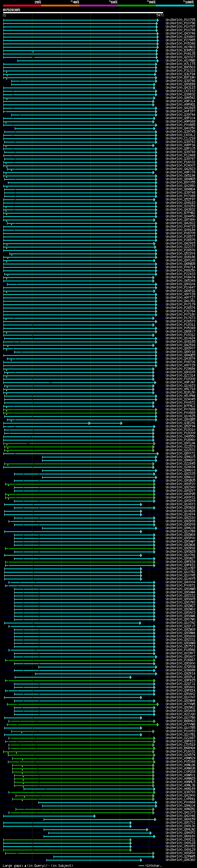Select hit label UniRef100_O22077
The height and width of the screenshot is (868, 197).
(180, 247)
